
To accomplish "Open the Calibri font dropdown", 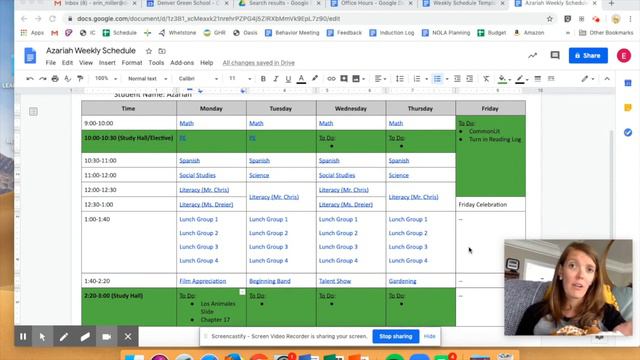I will (x=198, y=78).
